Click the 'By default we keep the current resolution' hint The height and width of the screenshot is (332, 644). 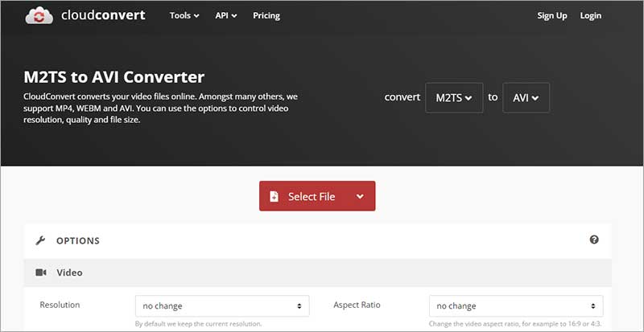pos(198,324)
